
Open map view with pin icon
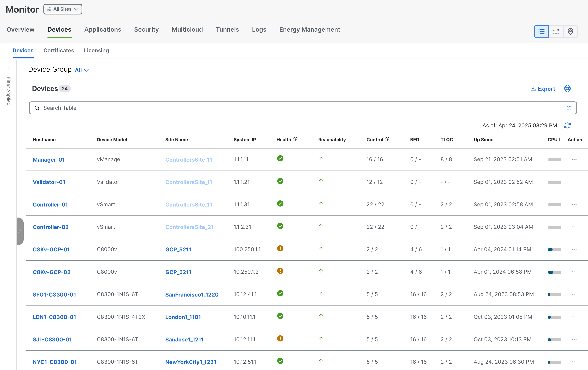pos(570,31)
